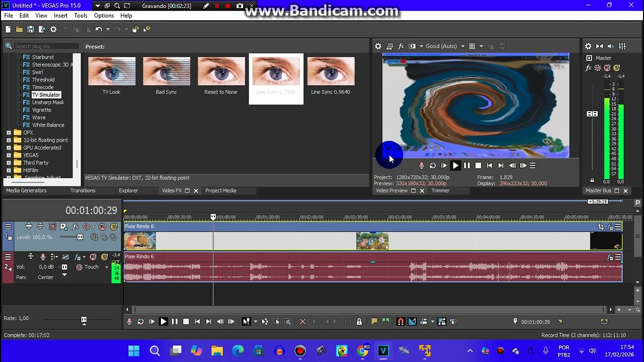
Task: Select the selection edit tool
Action: pyautogui.click(x=276, y=322)
